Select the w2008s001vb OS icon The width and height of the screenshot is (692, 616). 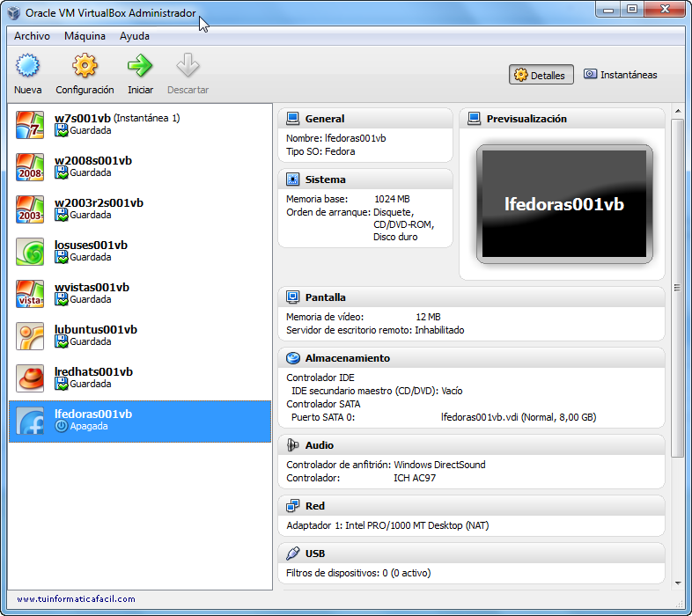point(30,167)
